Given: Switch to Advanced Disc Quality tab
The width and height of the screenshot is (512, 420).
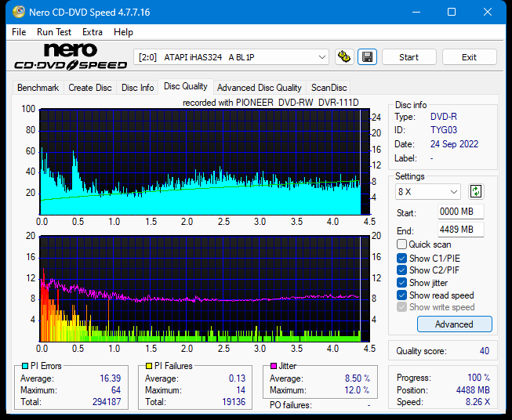Looking at the screenshot, I should (260, 88).
